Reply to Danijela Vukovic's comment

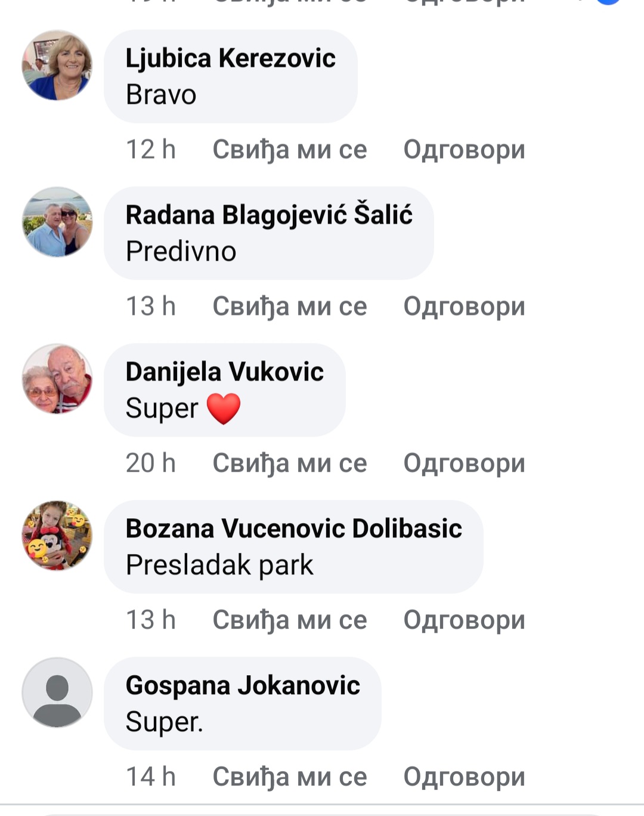coord(464,463)
